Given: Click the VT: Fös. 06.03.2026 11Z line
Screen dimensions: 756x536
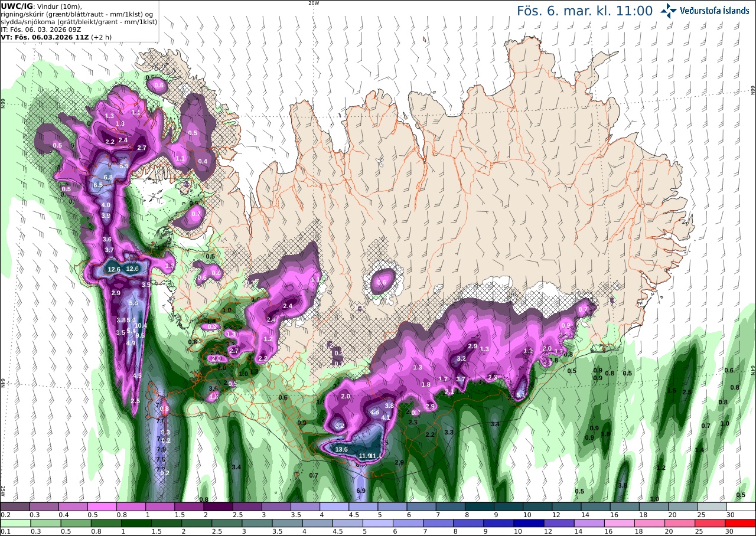Looking at the screenshot, I should [56, 37].
